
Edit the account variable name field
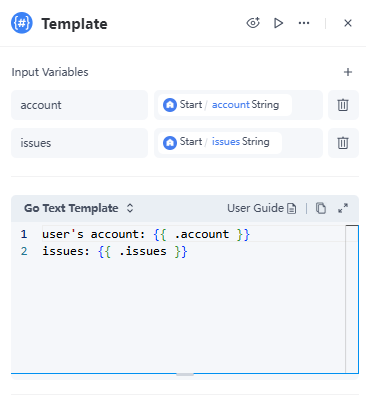(x=79, y=105)
